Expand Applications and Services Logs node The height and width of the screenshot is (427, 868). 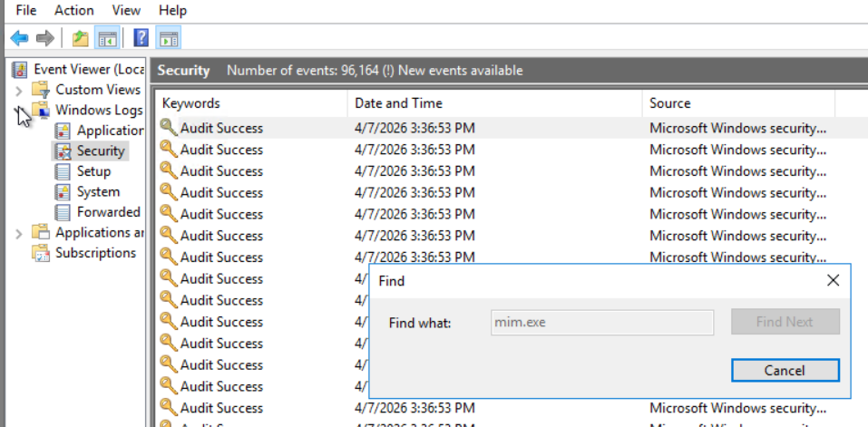coord(20,233)
